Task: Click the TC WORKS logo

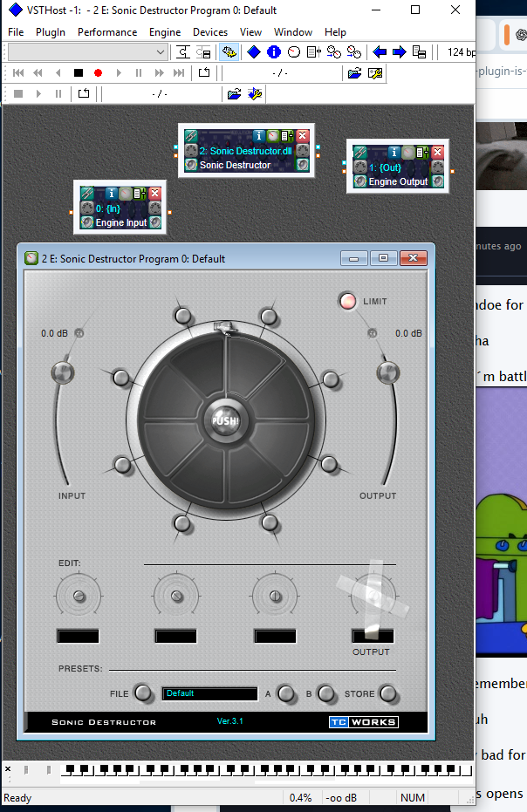Action: (x=364, y=722)
